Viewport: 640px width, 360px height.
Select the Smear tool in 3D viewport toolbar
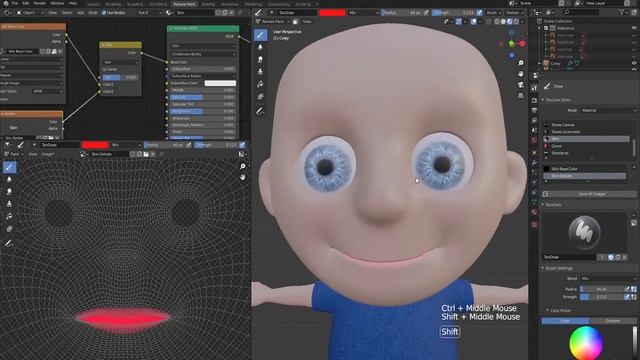[260, 60]
